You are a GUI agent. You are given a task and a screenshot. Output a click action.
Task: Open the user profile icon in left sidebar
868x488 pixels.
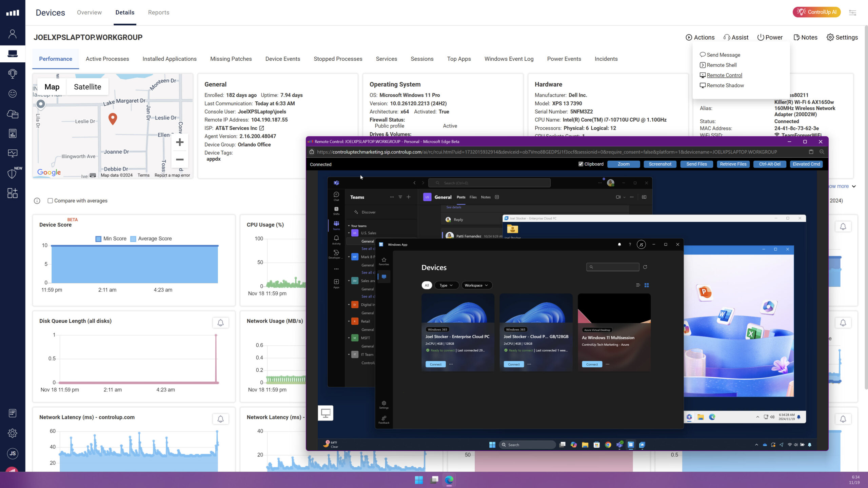tap(13, 34)
